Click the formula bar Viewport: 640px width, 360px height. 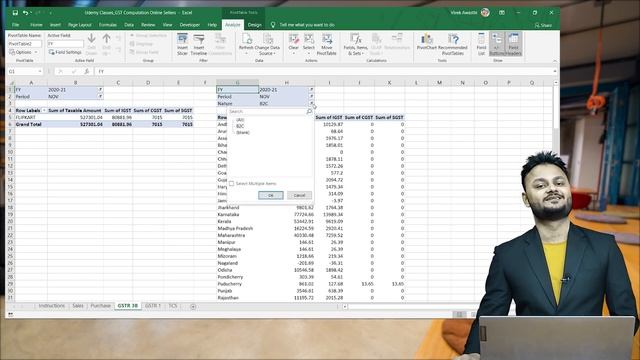pyautogui.click(x=326, y=71)
